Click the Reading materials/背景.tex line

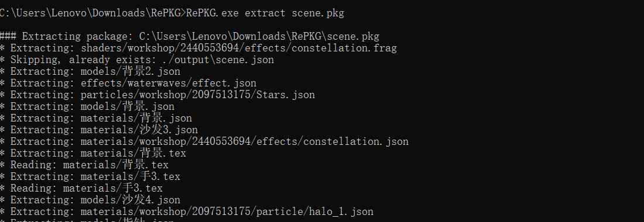[x=84, y=165]
